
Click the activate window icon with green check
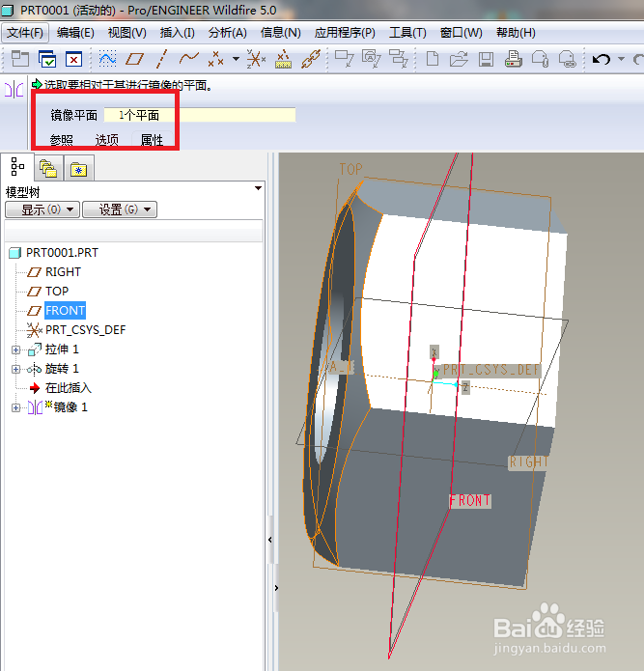[x=47, y=59]
